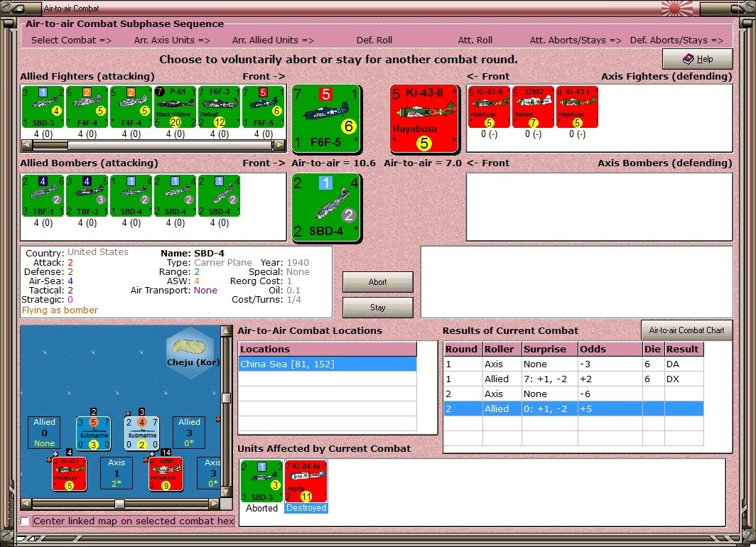This screenshot has height=547, width=756.
Task: Click the aborted SBD-3 unit counter
Action: pyautogui.click(x=261, y=482)
